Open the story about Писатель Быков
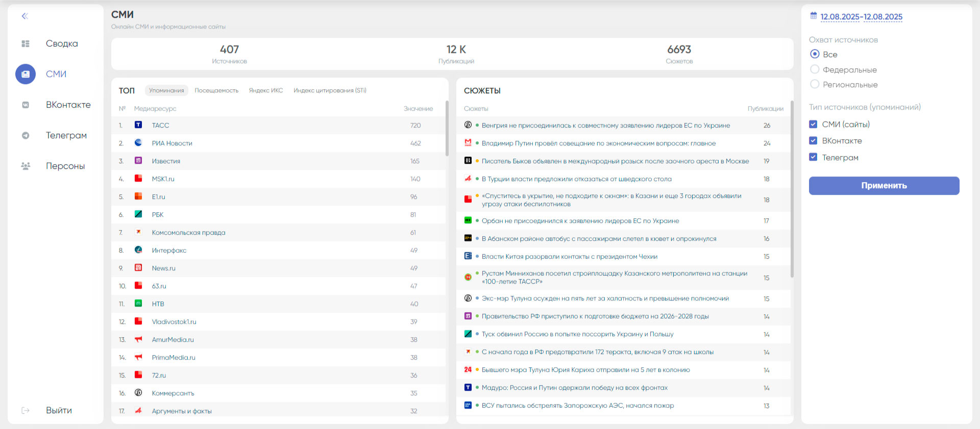Screen dimensions: 980x429 (x=615, y=161)
